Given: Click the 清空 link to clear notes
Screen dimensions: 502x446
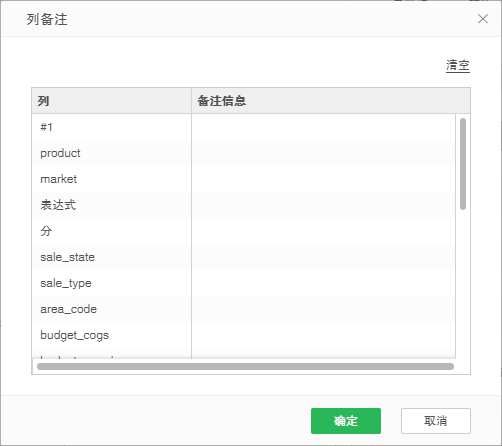Looking at the screenshot, I should pyautogui.click(x=458, y=65).
